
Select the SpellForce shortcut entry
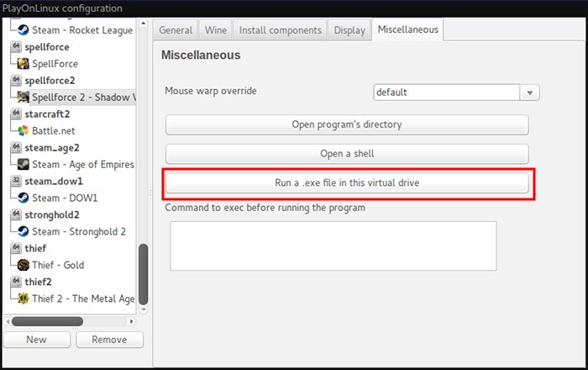(55, 64)
